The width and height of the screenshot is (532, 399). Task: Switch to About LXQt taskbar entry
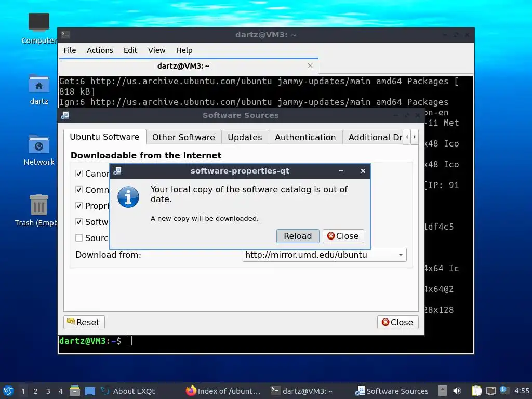point(129,391)
